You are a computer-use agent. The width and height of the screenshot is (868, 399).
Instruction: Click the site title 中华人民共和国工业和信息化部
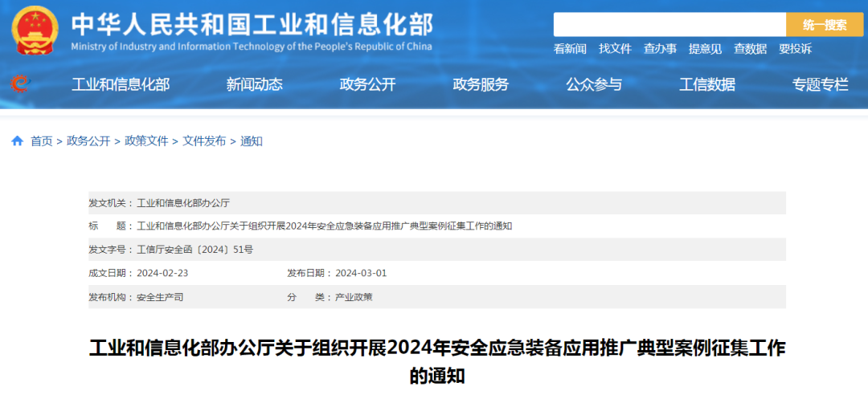pyautogui.click(x=252, y=24)
